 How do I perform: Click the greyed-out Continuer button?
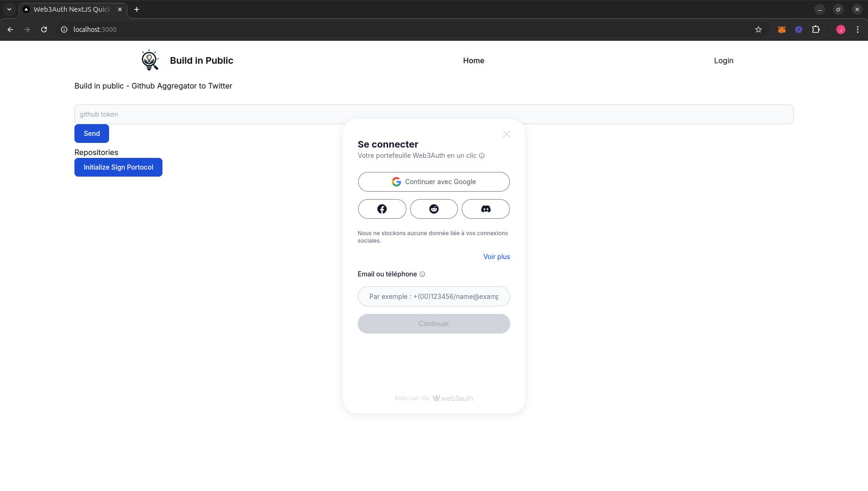434,324
